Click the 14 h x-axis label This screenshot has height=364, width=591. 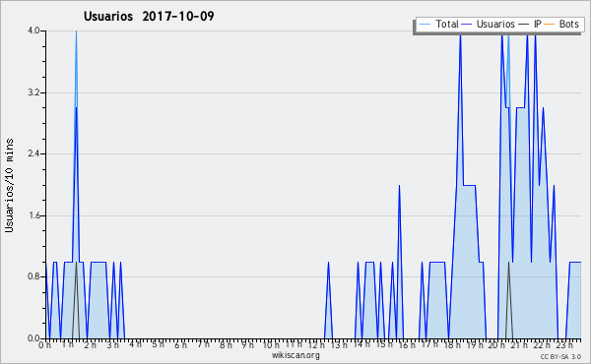(361, 344)
